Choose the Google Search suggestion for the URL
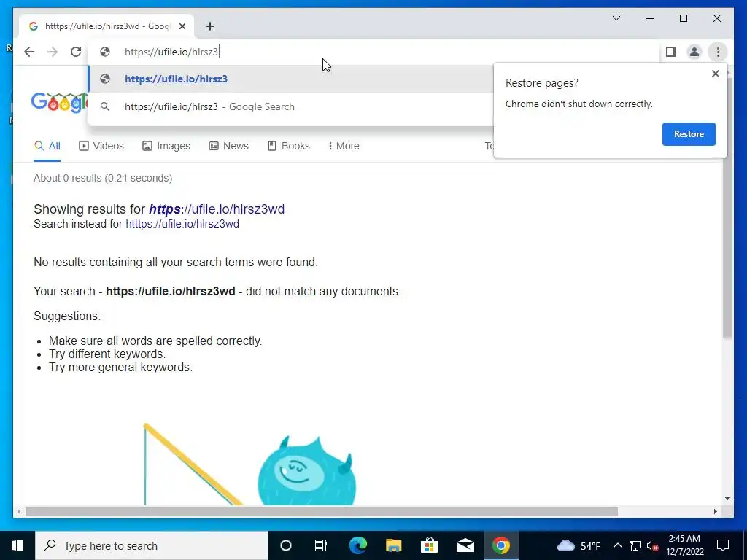 pyautogui.click(x=290, y=106)
